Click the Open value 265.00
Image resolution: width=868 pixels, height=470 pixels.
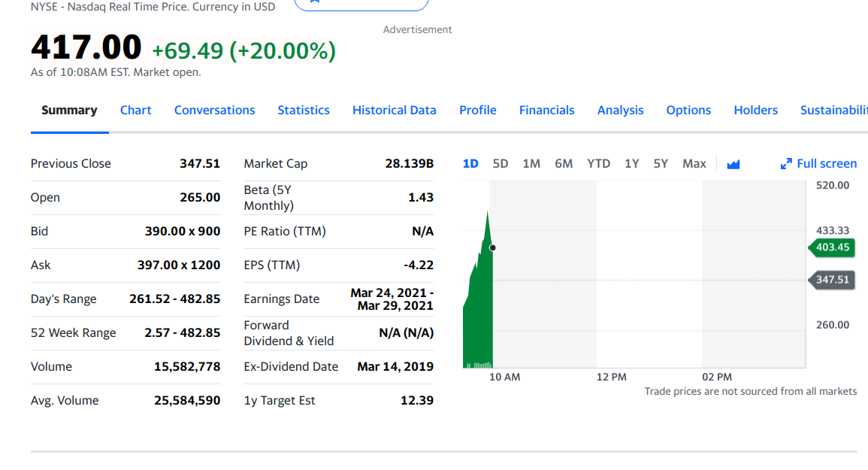200,197
